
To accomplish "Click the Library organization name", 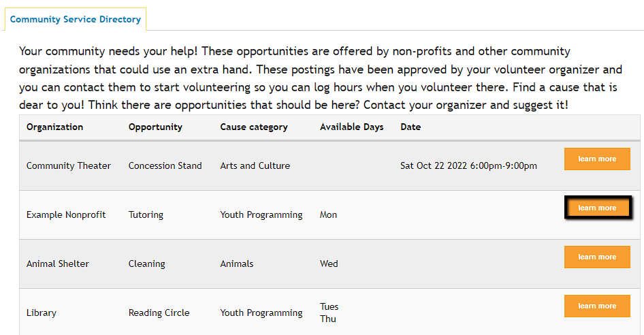I will tap(42, 313).
